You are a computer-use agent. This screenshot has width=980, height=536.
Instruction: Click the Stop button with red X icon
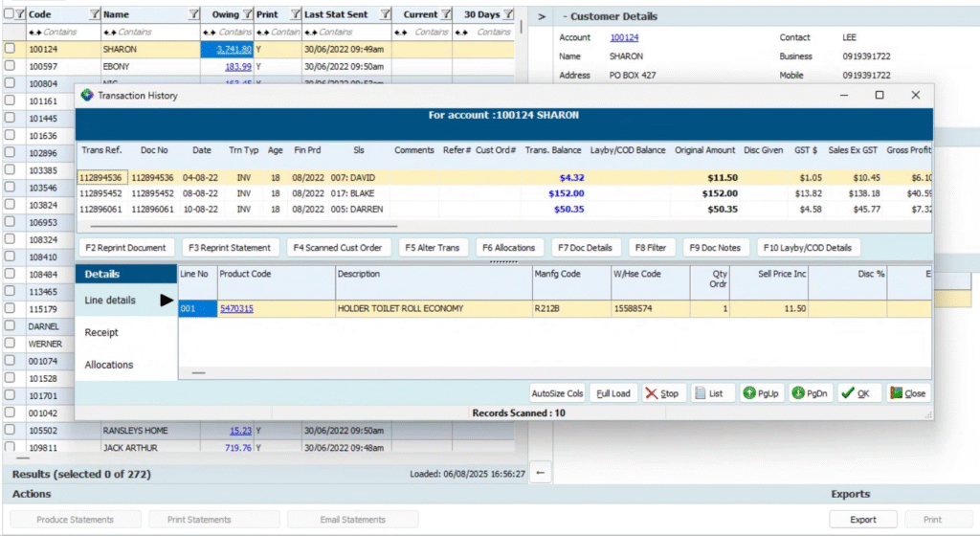click(x=664, y=393)
